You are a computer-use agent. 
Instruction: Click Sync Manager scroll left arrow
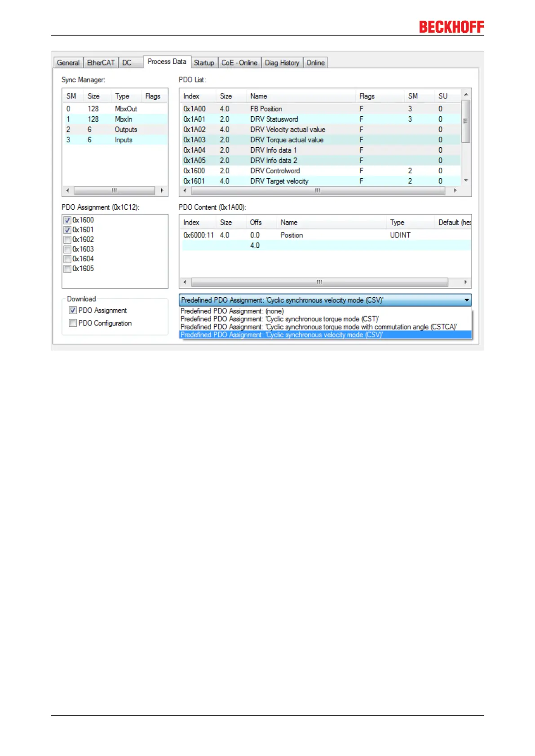pyautogui.click(x=68, y=190)
